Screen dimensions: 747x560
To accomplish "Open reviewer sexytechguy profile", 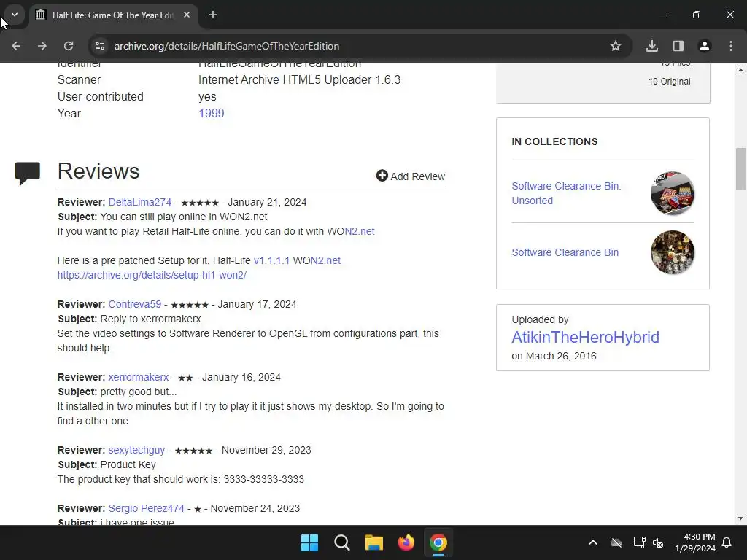I will (x=136, y=450).
